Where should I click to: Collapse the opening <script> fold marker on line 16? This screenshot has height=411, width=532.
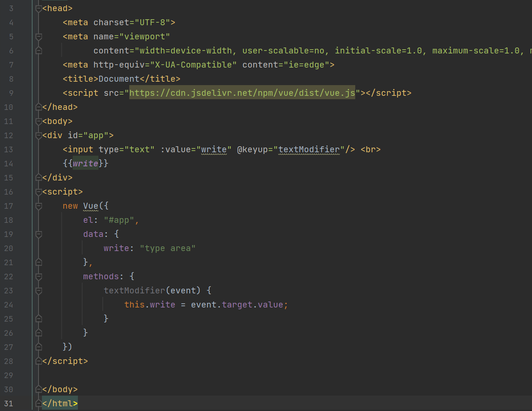tap(39, 192)
